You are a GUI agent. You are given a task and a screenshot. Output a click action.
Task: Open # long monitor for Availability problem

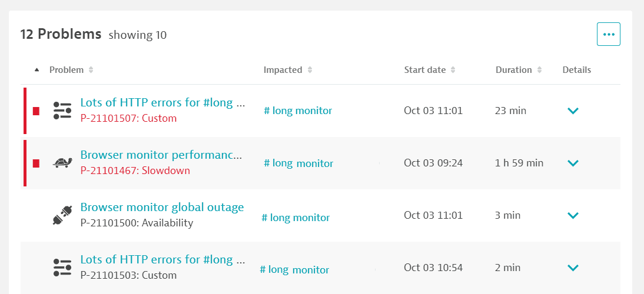[x=296, y=218]
